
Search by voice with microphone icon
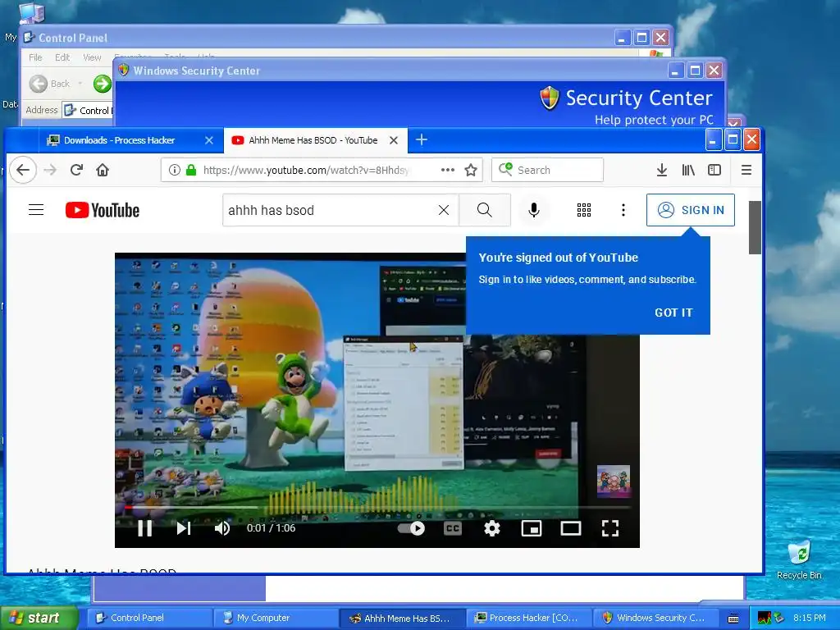(533, 210)
